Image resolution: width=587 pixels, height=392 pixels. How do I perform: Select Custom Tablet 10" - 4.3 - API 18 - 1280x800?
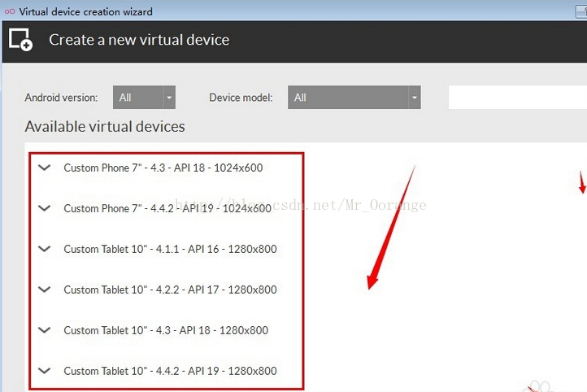166,330
